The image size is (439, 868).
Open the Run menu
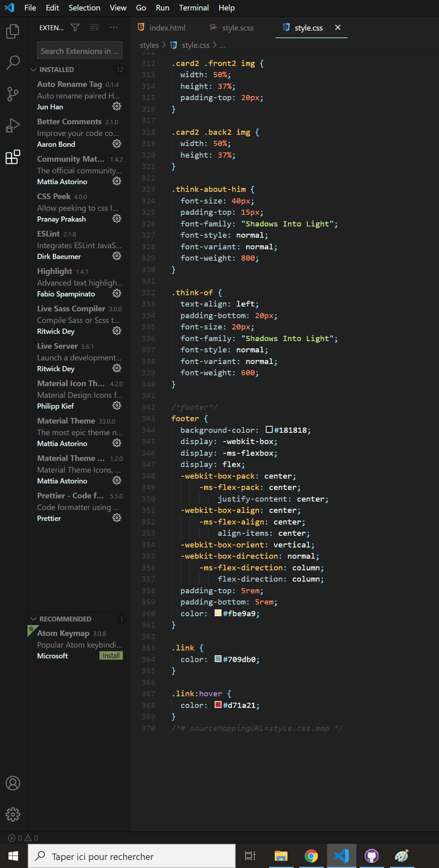tap(162, 8)
